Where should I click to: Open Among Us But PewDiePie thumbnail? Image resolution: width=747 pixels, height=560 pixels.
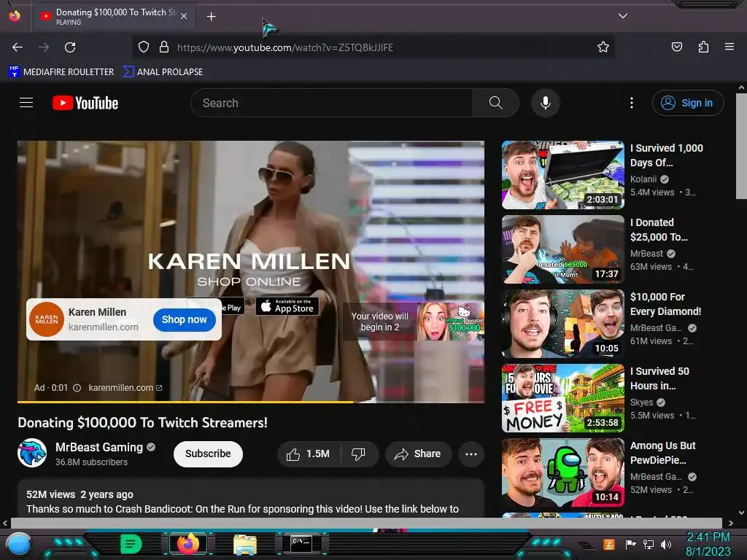[563, 472]
